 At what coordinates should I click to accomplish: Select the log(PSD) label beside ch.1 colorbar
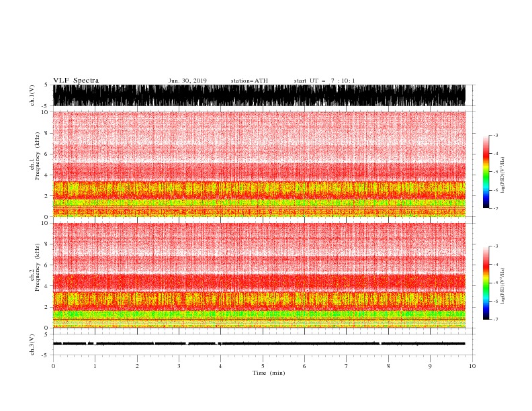coord(503,175)
